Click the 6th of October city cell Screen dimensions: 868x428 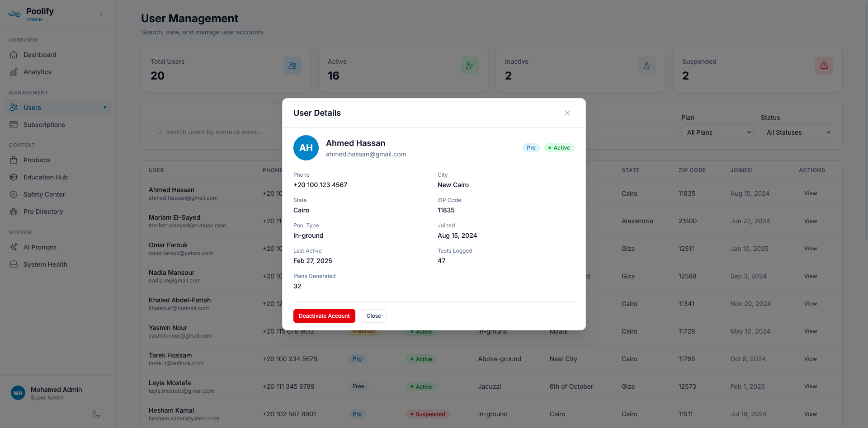pyautogui.click(x=571, y=386)
